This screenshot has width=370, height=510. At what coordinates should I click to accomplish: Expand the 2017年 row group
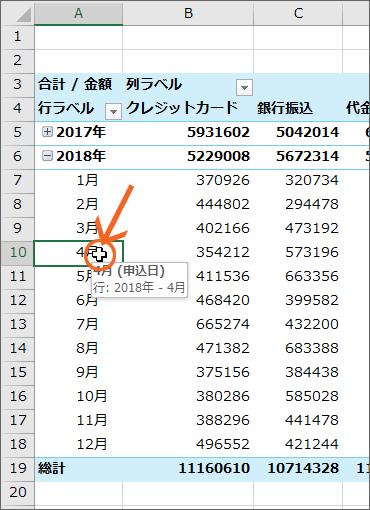click(47, 132)
